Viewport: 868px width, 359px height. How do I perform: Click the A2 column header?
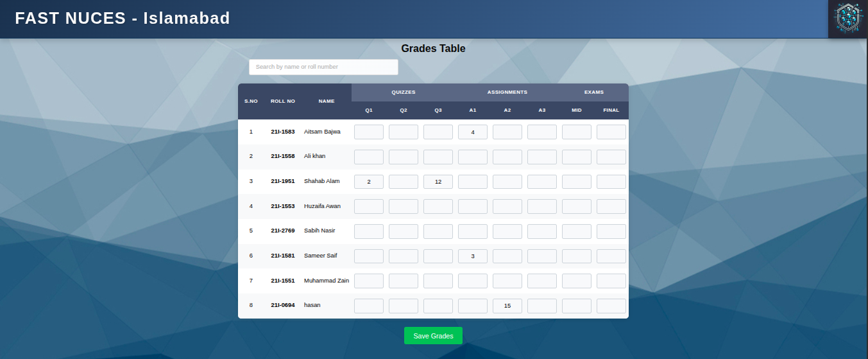pyautogui.click(x=507, y=110)
